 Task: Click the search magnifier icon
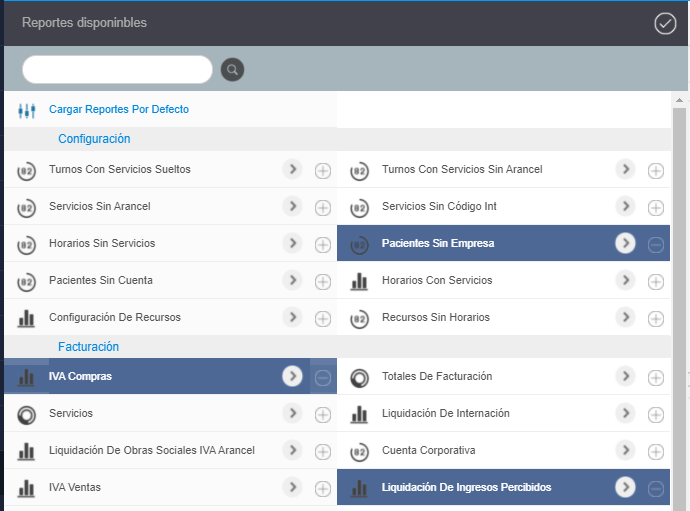tap(232, 70)
